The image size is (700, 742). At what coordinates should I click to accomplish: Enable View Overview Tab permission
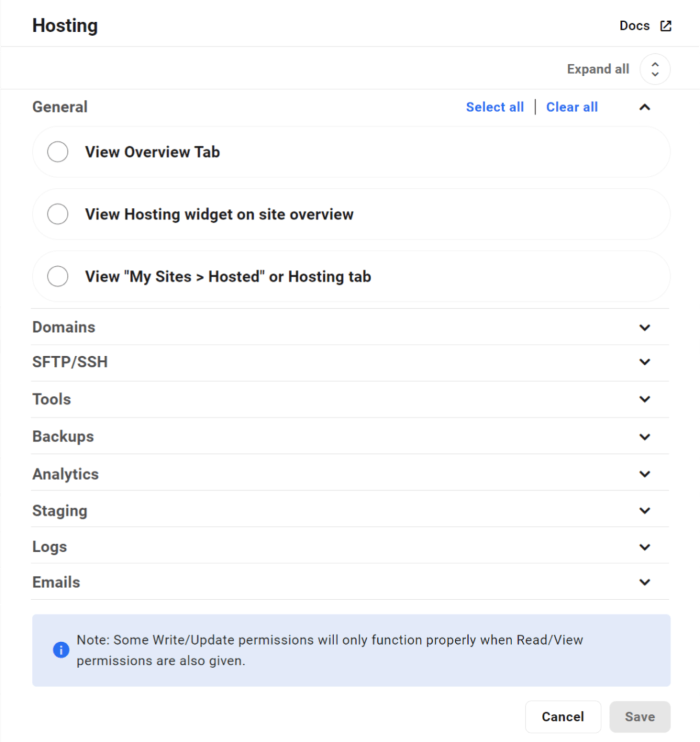click(58, 152)
